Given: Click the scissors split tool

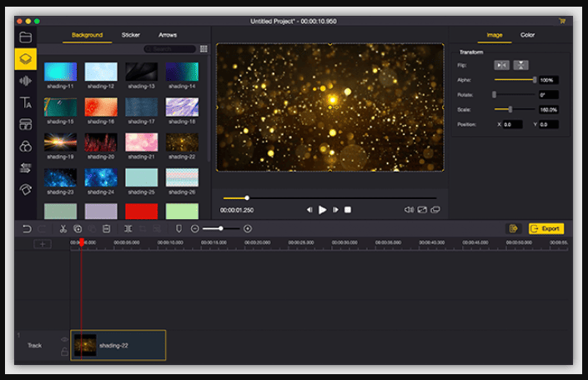Looking at the screenshot, I should pos(63,228).
